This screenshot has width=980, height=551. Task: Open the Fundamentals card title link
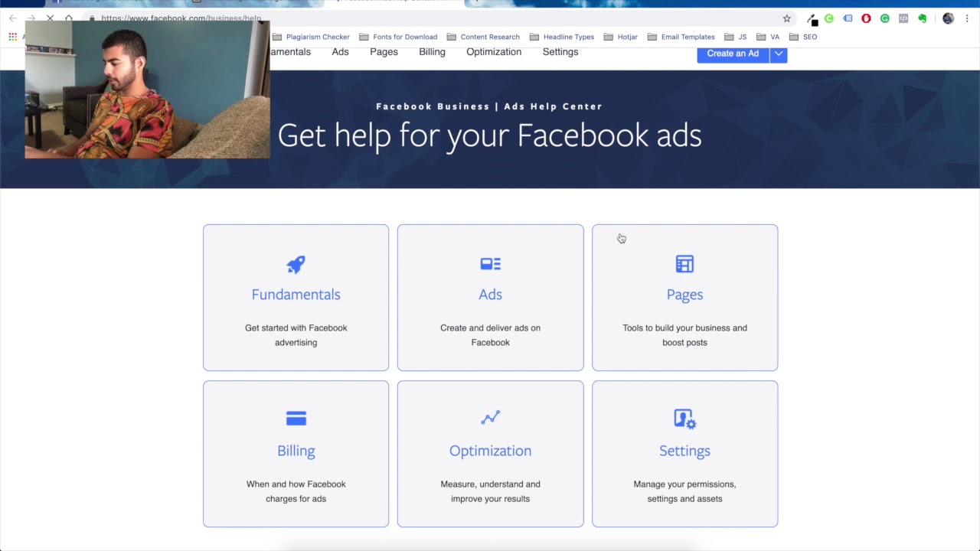tap(296, 295)
